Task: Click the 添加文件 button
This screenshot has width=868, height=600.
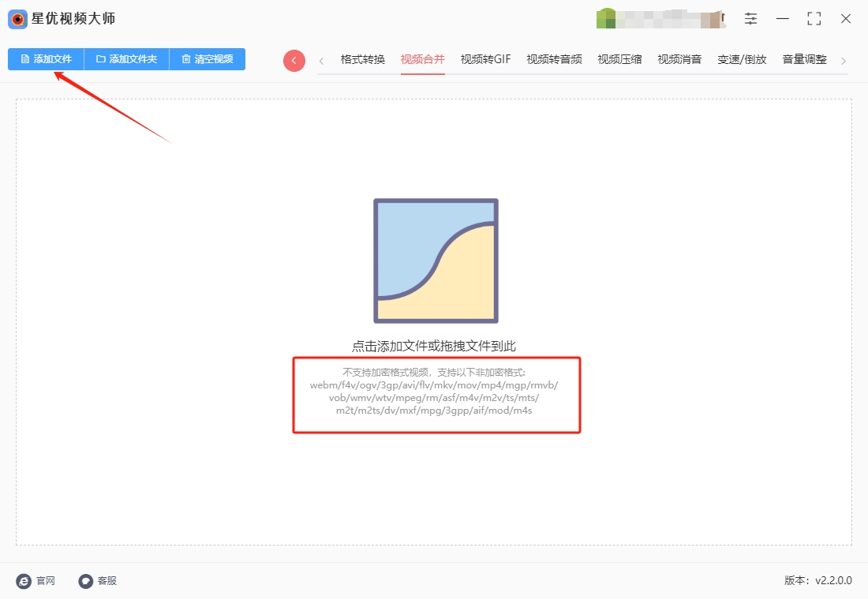Action: pos(46,59)
